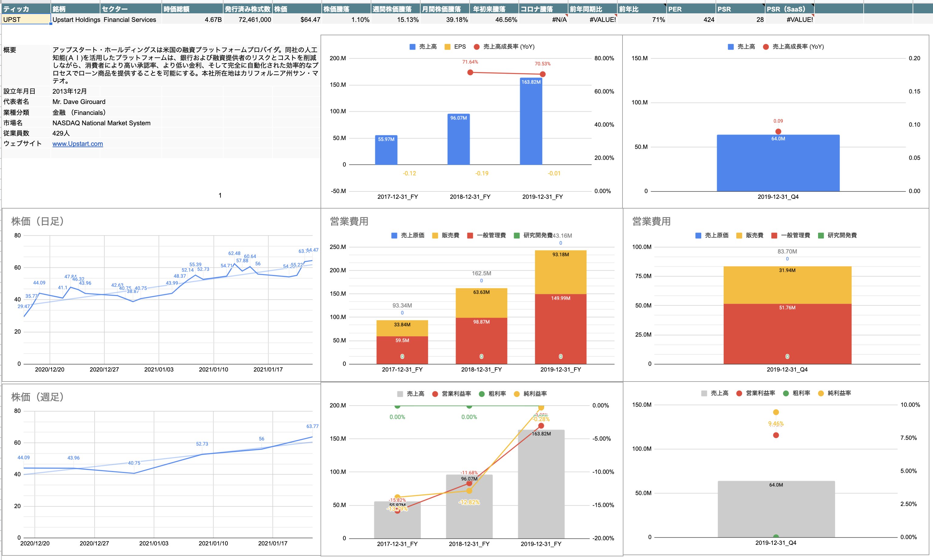
Task: Click the 64.47 label on the daily price chart
Action: point(313,250)
